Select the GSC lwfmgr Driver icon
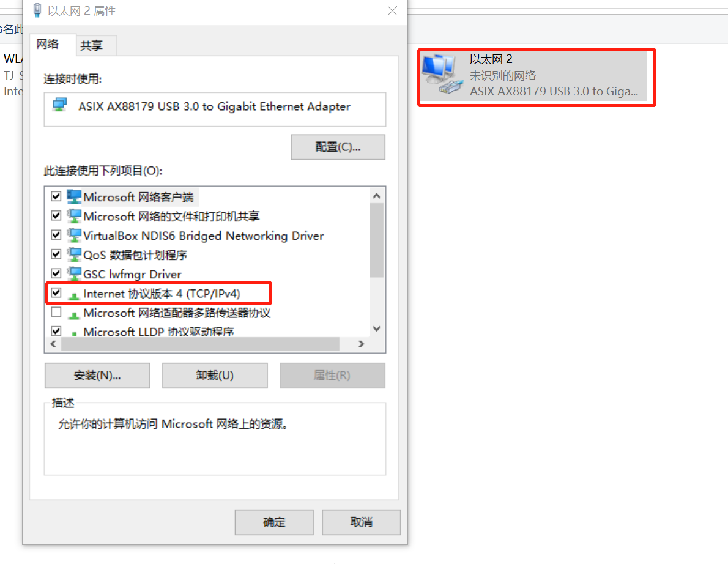The image size is (728, 564). (x=74, y=274)
